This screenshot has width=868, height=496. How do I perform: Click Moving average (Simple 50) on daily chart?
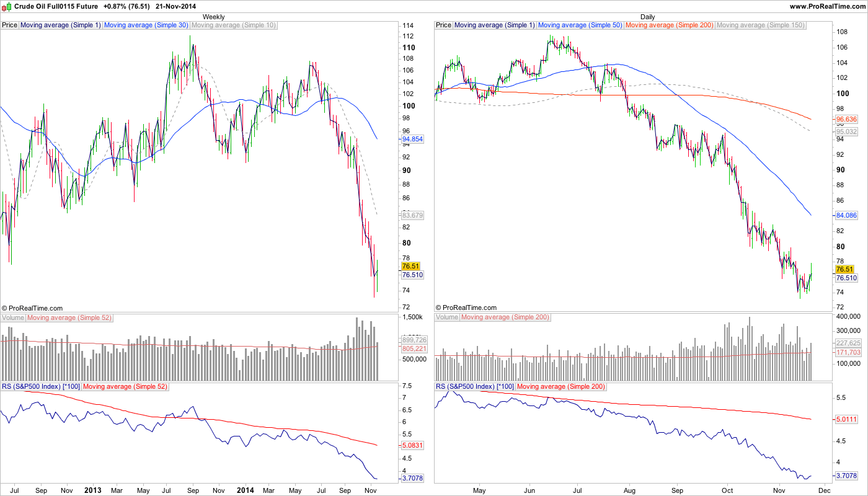pos(580,25)
